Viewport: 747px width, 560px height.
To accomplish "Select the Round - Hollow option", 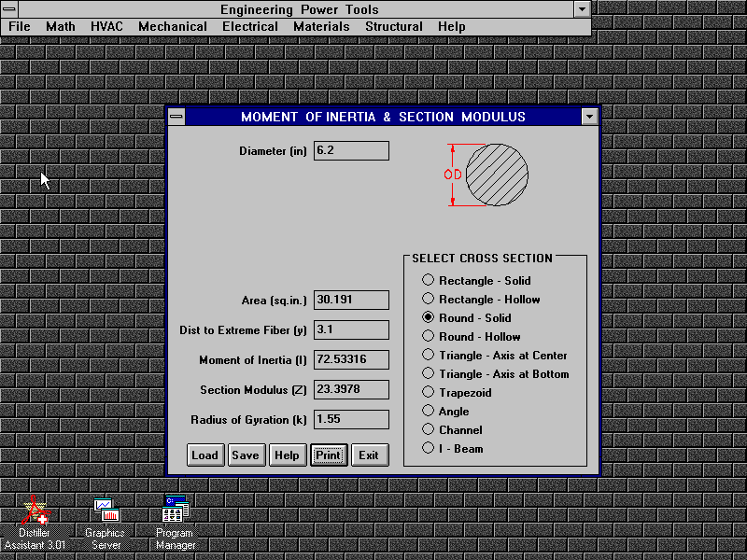I will tap(428, 336).
